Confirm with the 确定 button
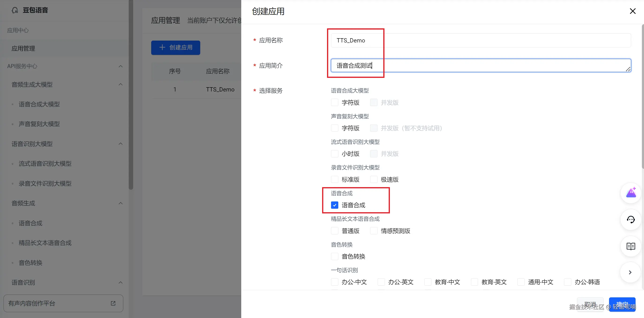The width and height of the screenshot is (644, 318). tap(622, 304)
